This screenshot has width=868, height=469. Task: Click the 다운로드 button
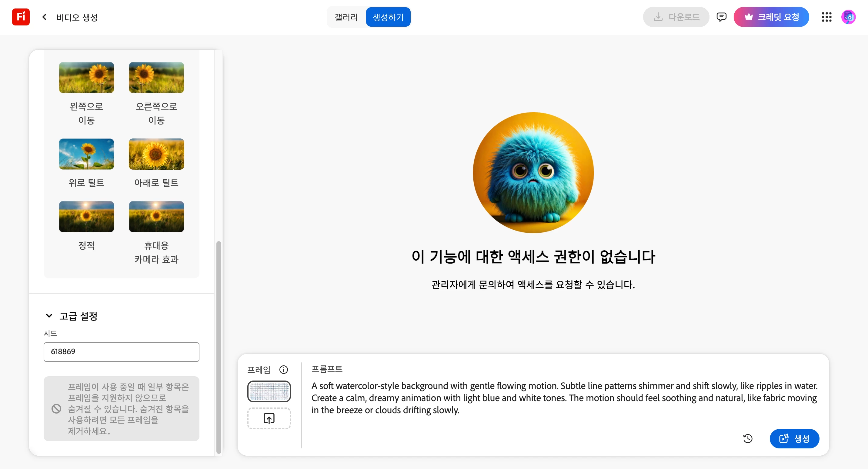pos(676,17)
